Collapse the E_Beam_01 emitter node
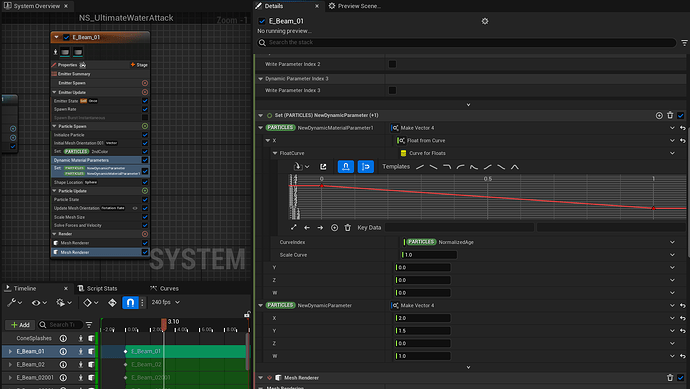The image size is (690, 389). [56, 37]
